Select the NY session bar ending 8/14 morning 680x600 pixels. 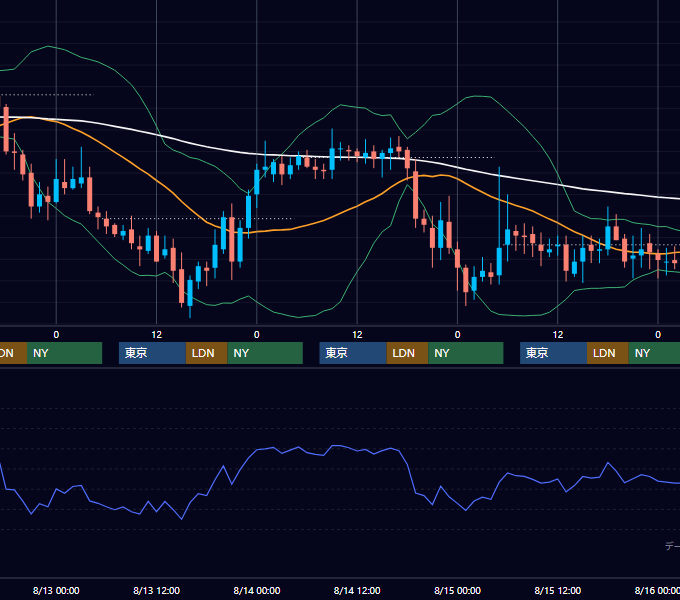pyautogui.click(x=265, y=353)
